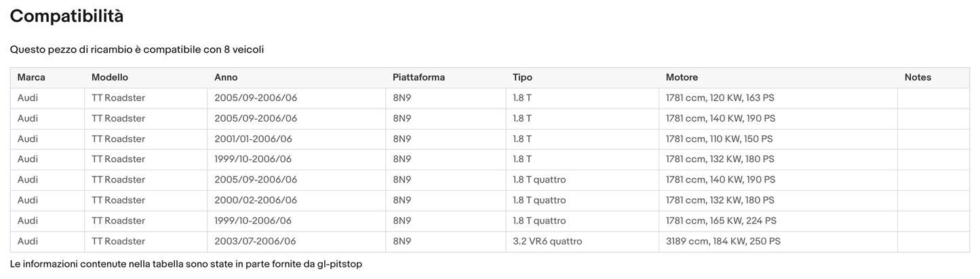
Task: Click the TT Roadster cell in the 163 PS row
Action: (118, 98)
